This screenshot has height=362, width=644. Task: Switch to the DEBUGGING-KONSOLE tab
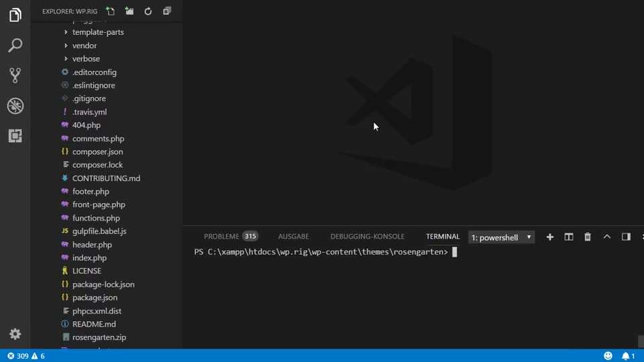(367, 237)
